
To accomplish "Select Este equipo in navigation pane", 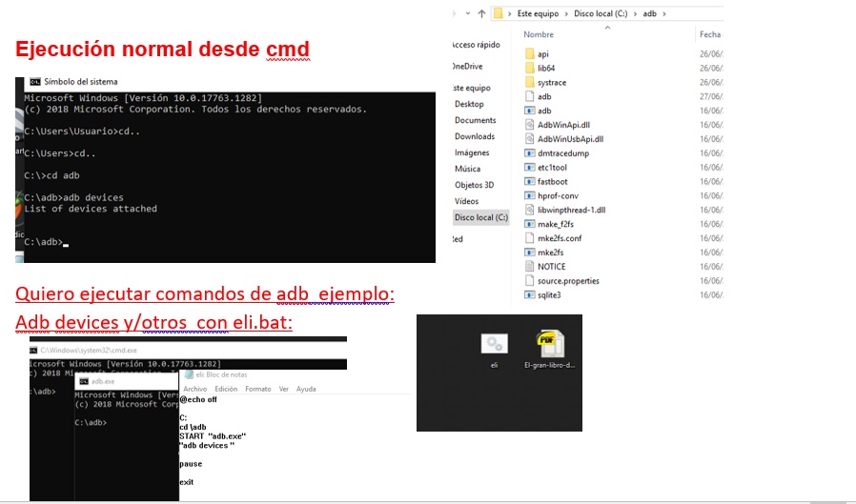I will coord(472,88).
